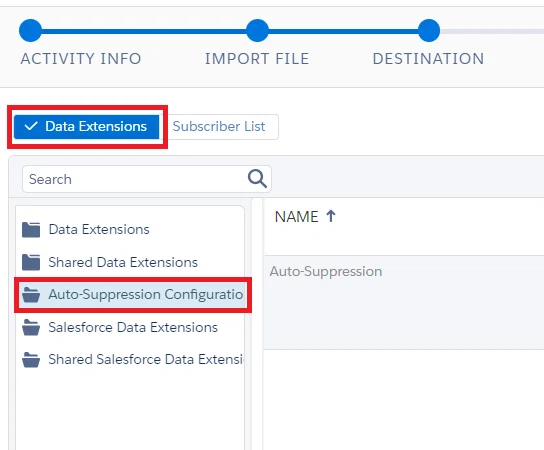Screen dimensions: 544x450
Task: Open the Shared Salesforce Data Extensions folder
Action: [146, 360]
